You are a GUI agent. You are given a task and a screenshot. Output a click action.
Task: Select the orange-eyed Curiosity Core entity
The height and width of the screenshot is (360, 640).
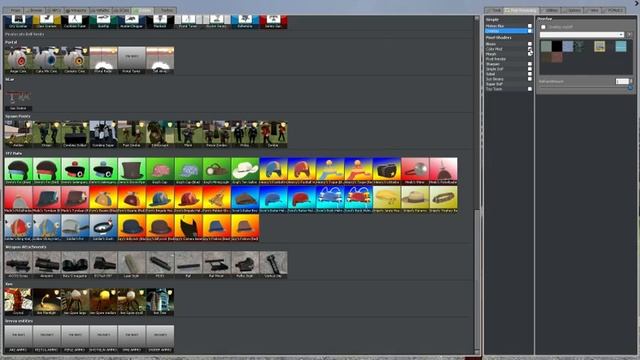tap(75, 60)
